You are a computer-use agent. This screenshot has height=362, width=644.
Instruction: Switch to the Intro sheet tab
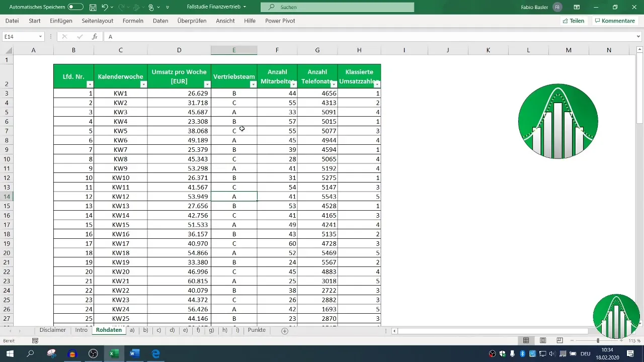click(x=81, y=330)
